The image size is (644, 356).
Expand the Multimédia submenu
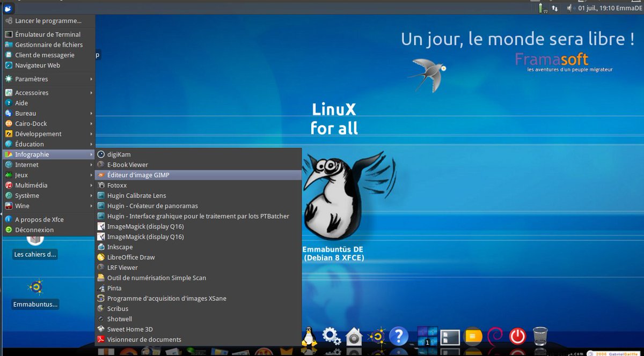click(49, 185)
